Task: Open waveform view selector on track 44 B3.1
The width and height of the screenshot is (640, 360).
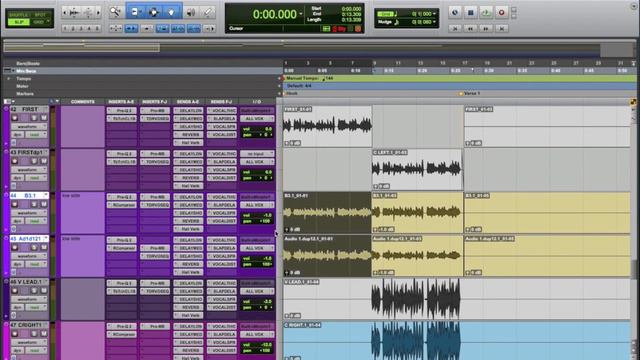Action: coord(29,213)
